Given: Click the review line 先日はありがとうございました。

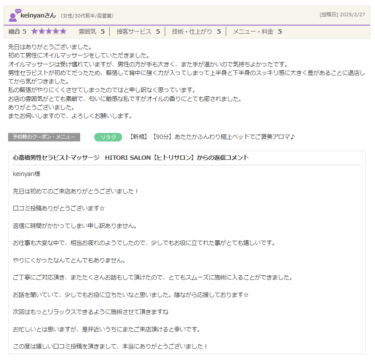Looking at the screenshot, I should click(50, 47).
